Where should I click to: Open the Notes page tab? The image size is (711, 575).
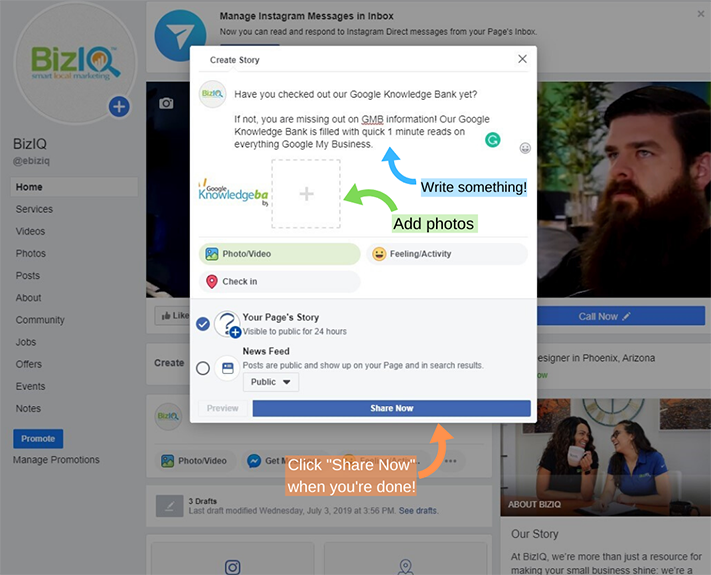[x=28, y=409]
